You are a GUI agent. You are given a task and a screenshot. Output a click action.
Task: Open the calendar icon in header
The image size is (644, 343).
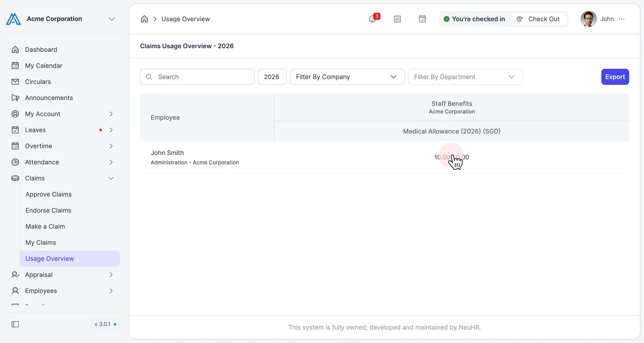[x=422, y=19]
